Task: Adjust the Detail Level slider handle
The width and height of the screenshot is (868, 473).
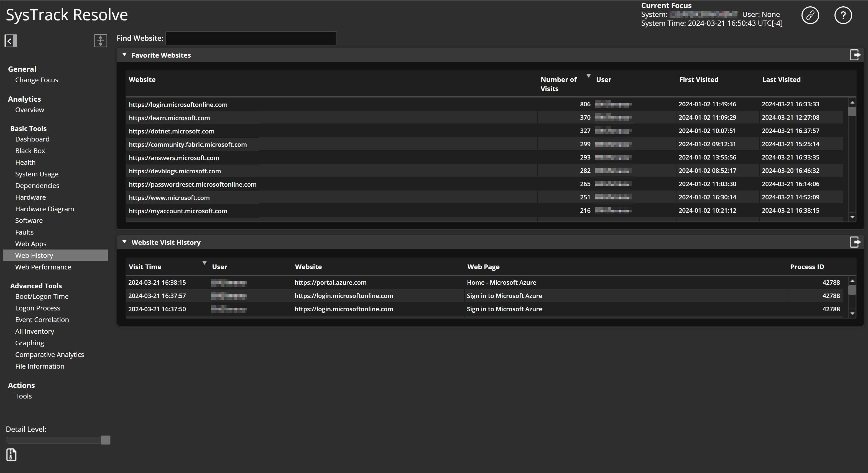Action: tap(106, 440)
